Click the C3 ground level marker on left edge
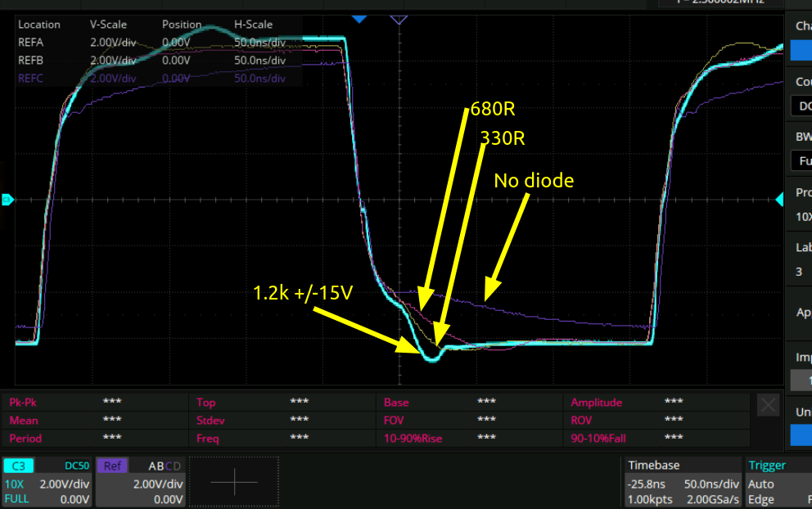812x509 pixels. 7,199
